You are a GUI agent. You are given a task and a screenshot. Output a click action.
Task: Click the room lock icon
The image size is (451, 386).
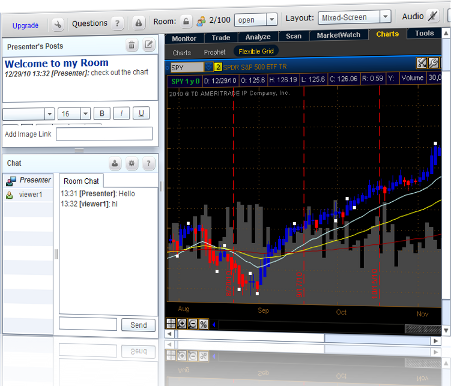click(186, 21)
